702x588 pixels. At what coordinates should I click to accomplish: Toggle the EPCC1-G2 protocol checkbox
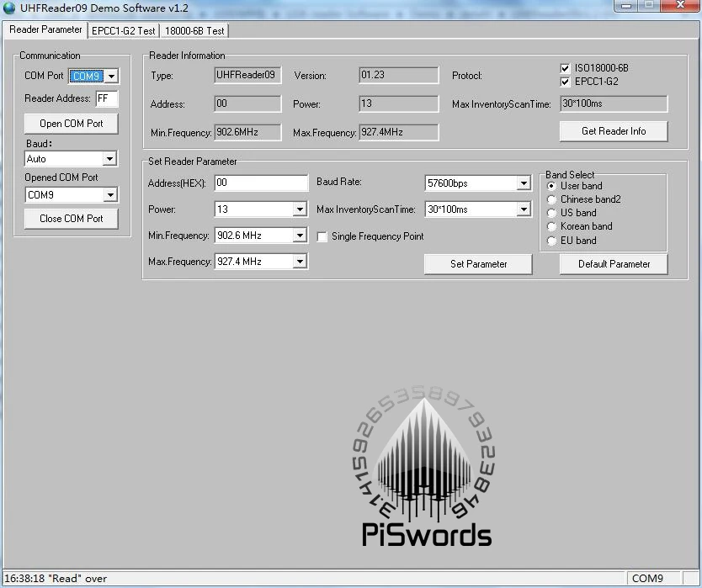click(565, 82)
